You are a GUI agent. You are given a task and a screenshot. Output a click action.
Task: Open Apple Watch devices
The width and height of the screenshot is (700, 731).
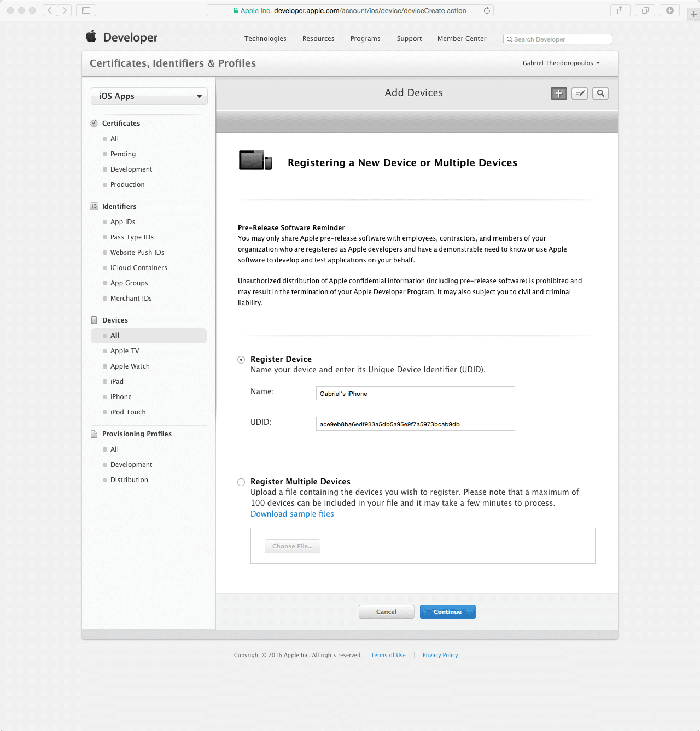130,366
